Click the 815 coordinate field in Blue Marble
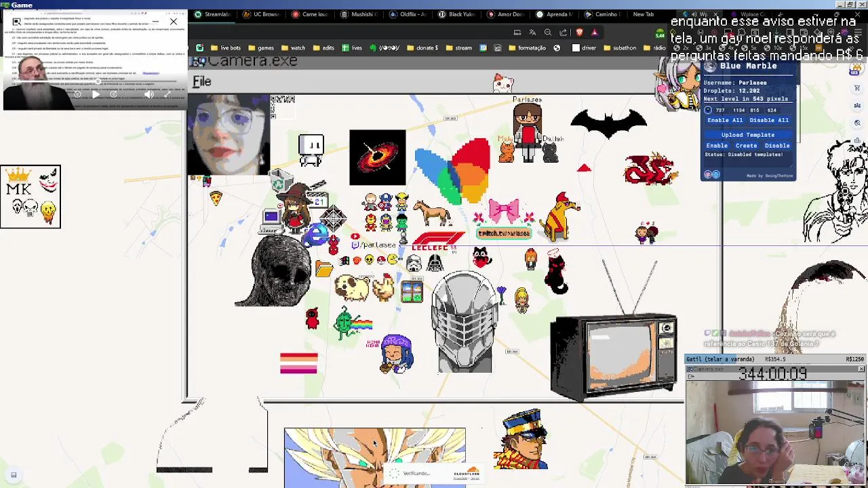The width and height of the screenshot is (868, 488). (x=755, y=110)
